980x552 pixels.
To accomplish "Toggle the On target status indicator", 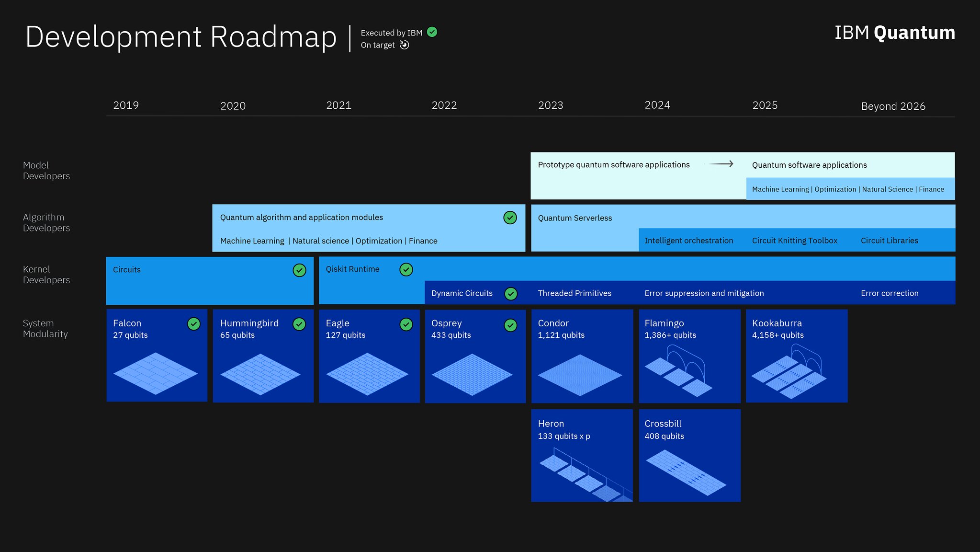I will point(405,45).
